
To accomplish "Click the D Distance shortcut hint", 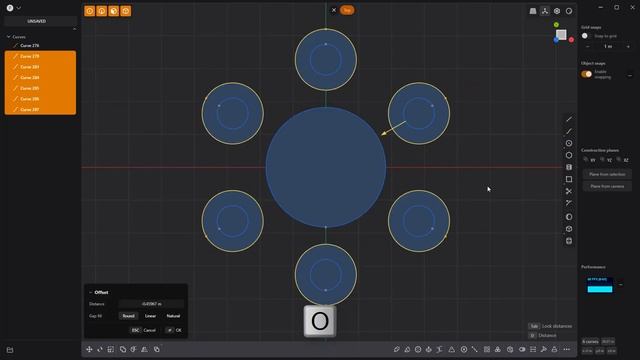I will [542, 336].
